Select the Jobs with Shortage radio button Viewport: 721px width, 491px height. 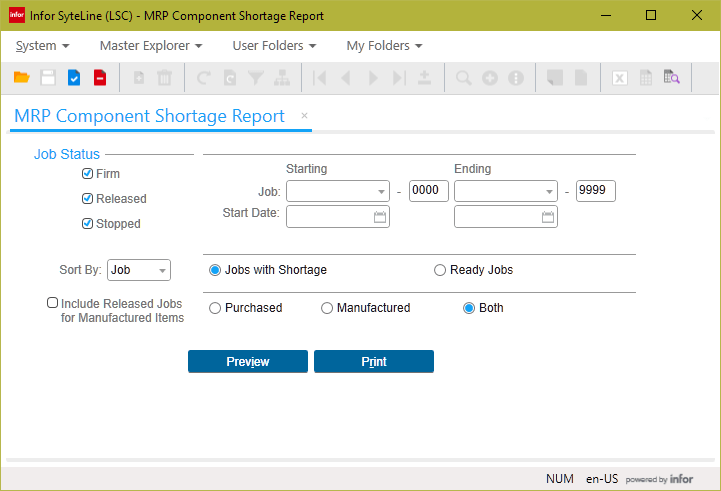pos(215,270)
